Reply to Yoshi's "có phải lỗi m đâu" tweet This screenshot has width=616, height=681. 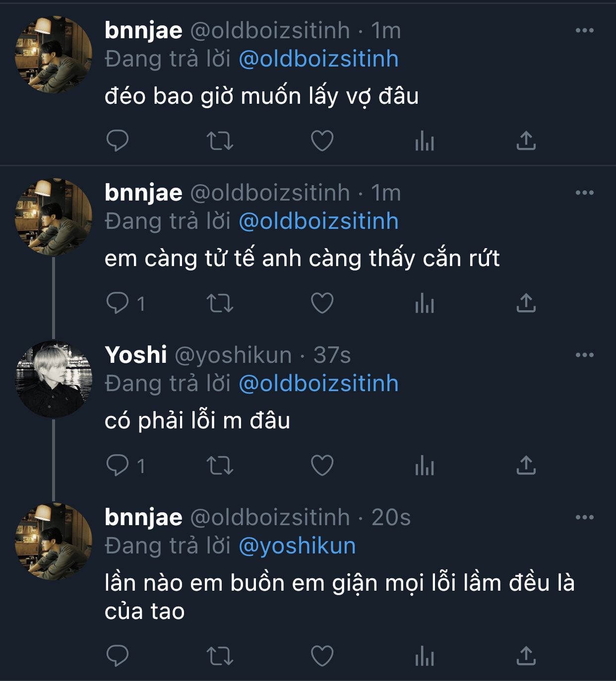click(x=118, y=466)
